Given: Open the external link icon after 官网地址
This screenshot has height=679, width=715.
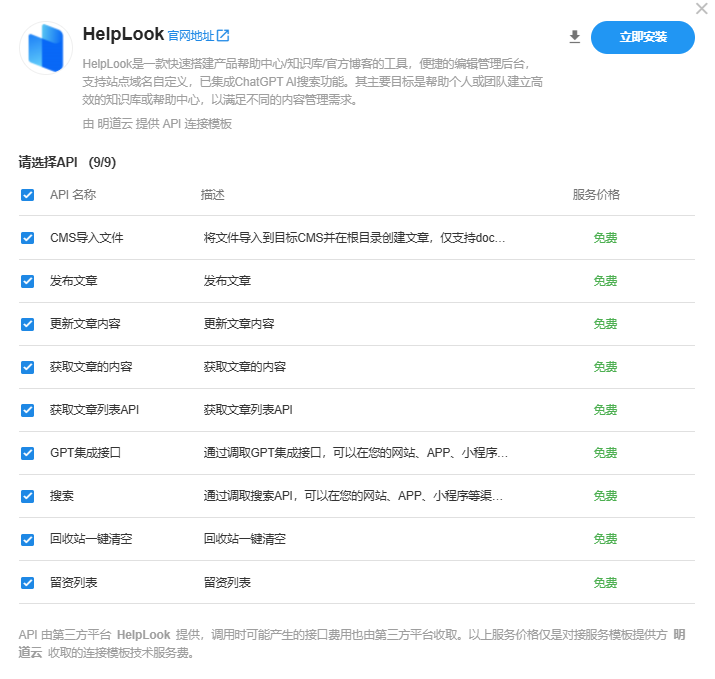Looking at the screenshot, I should [x=223, y=36].
